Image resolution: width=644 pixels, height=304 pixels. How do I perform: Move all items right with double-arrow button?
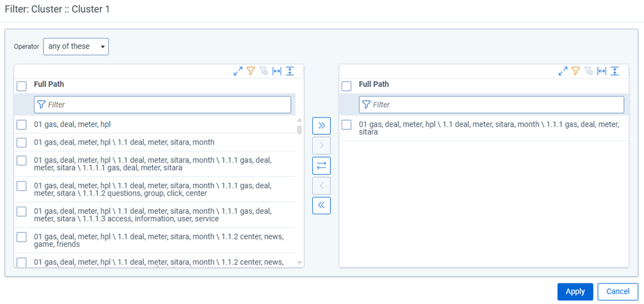point(321,126)
